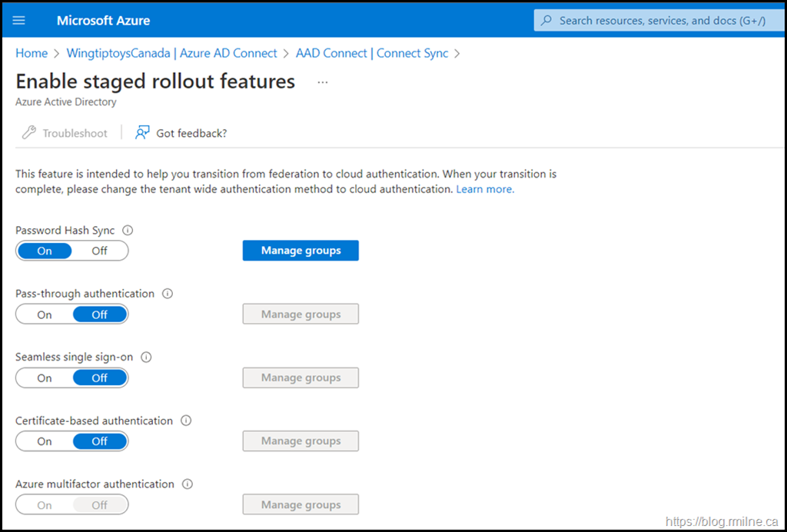Turn off Password Hash Sync
Screen dimensions: 787x532
pos(100,251)
